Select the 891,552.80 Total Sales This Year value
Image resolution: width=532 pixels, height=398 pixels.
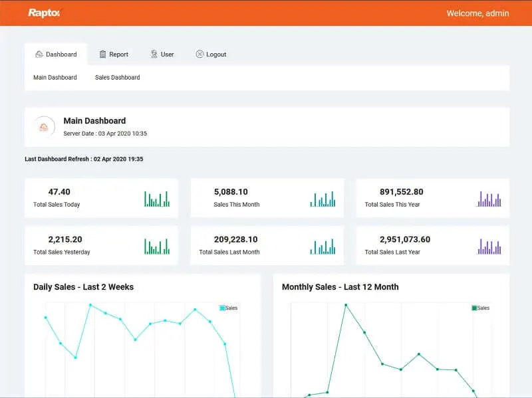click(401, 192)
